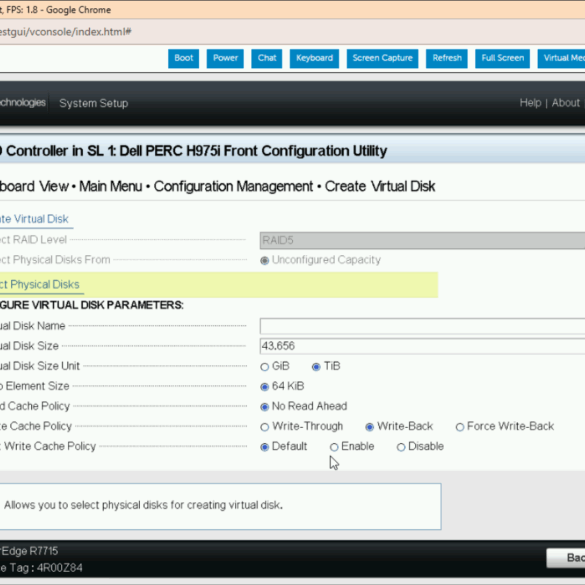The image size is (585, 585).
Task: Click the Screen Capture button
Action: click(x=382, y=58)
